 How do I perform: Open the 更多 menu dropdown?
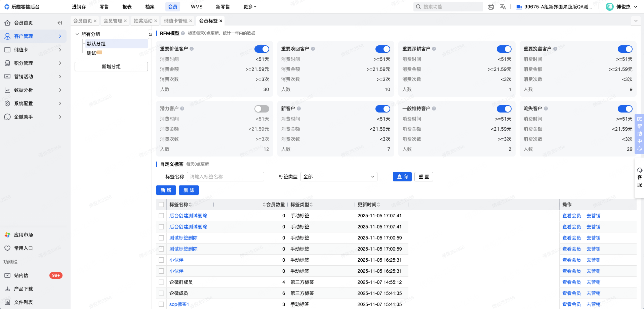pos(250,7)
